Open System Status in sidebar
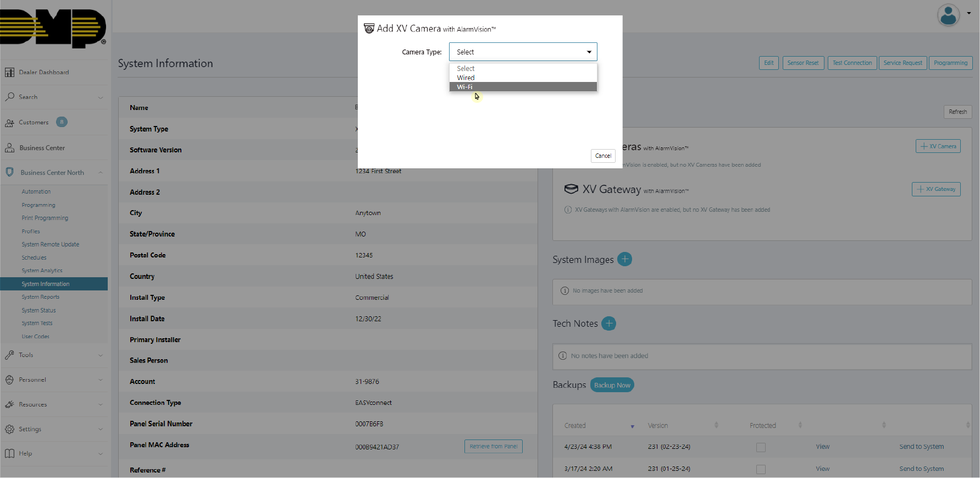 click(x=38, y=310)
